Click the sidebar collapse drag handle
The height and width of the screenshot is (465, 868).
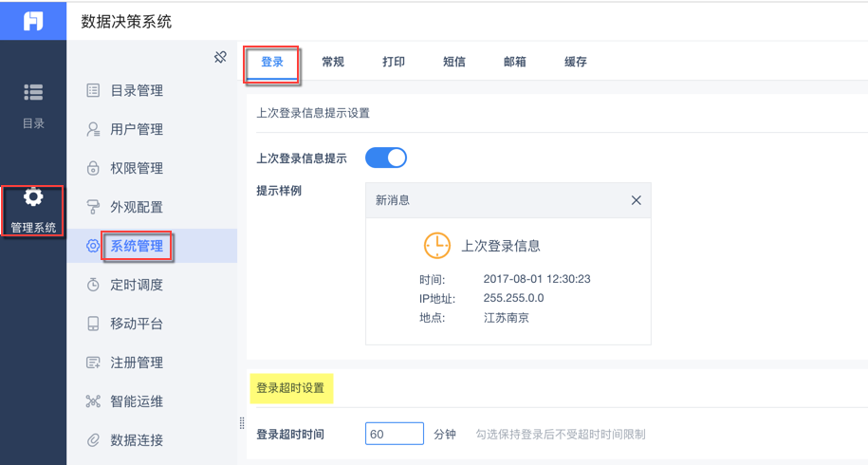[242, 423]
